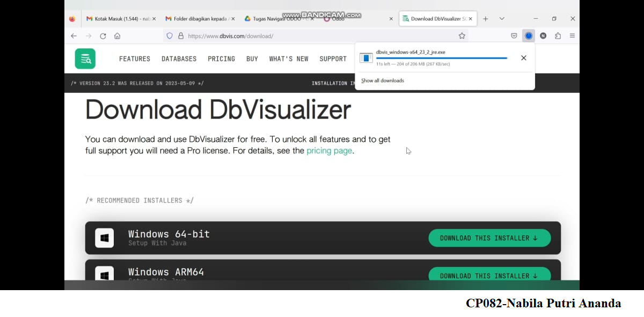Expand the list-all-tabs chevron
644x317 pixels.
[x=501, y=18]
